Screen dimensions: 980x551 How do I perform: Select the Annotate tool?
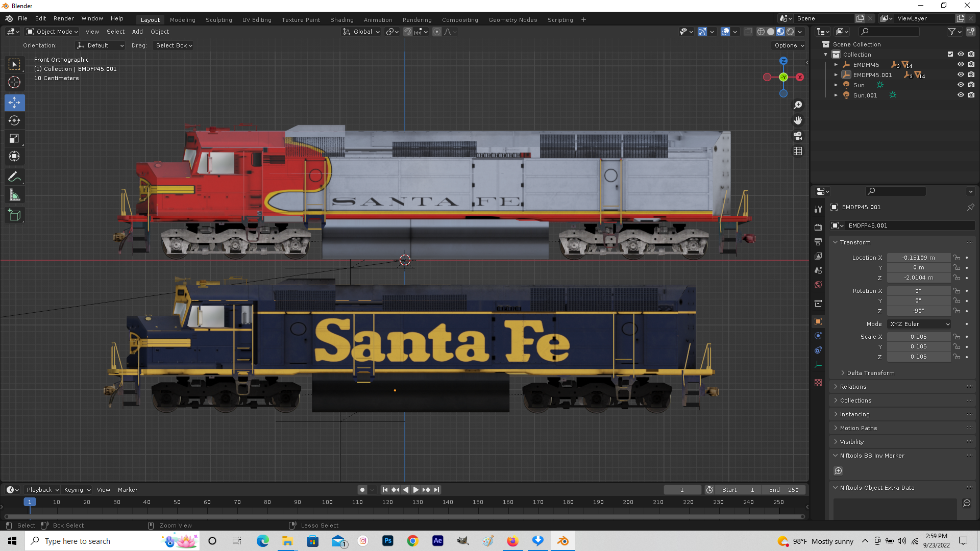[x=14, y=177]
